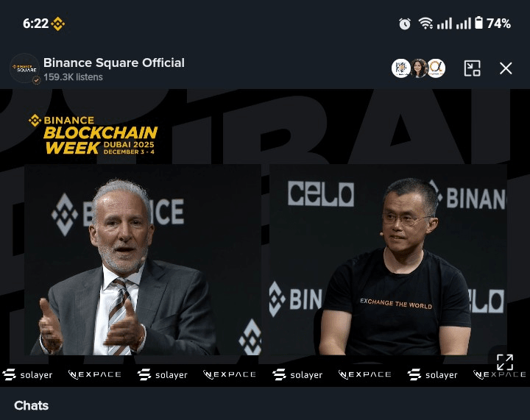This screenshot has width=530, height=420.
Task: Open the first listener avatar with QR pattern
Action: (x=401, y=68)
